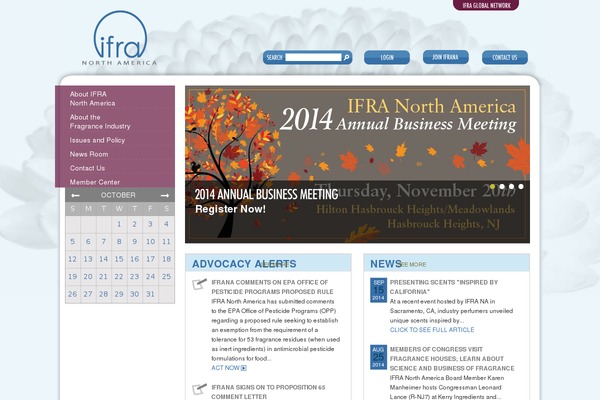Open Members of Congress Visit Fragrance Houses article

[x=452, y=359]
